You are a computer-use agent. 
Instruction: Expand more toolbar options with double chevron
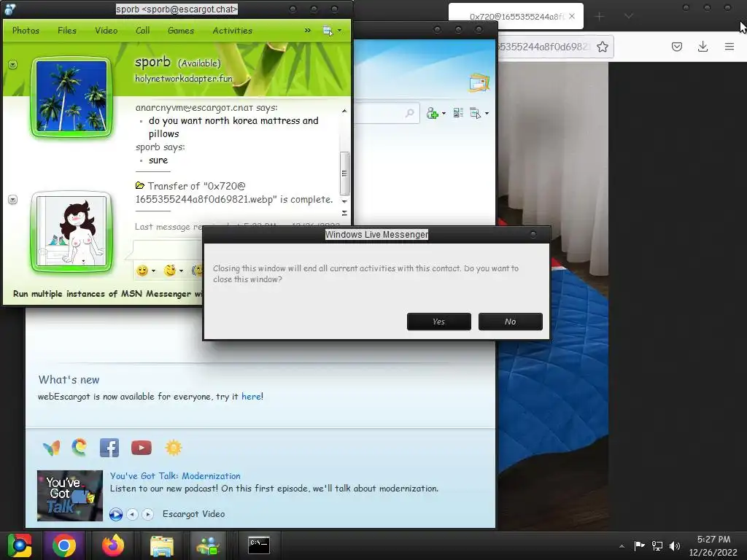[307, 30]
